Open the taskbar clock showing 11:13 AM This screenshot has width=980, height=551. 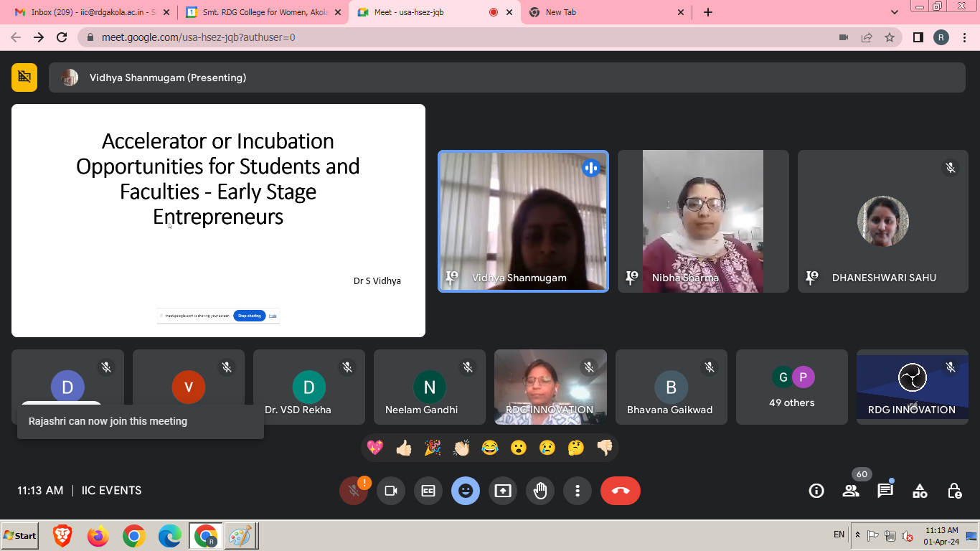[941, 535]
